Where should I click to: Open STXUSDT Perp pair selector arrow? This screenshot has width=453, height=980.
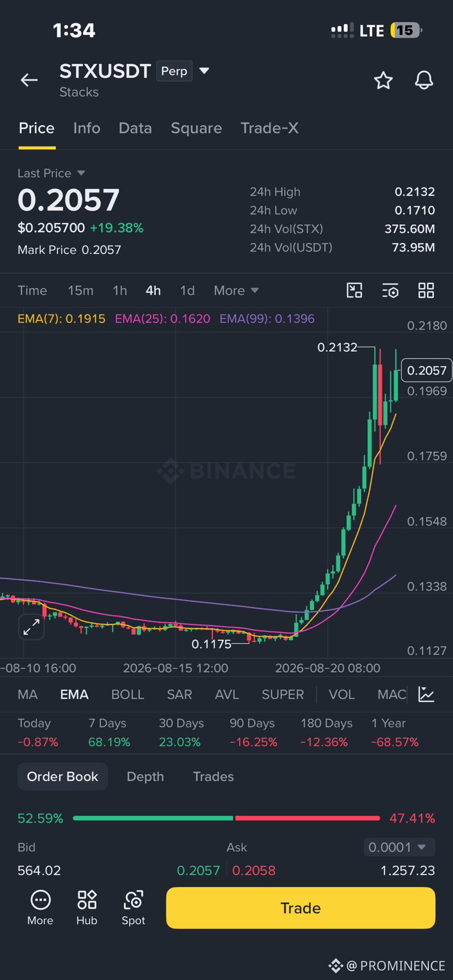click(204, 71)
